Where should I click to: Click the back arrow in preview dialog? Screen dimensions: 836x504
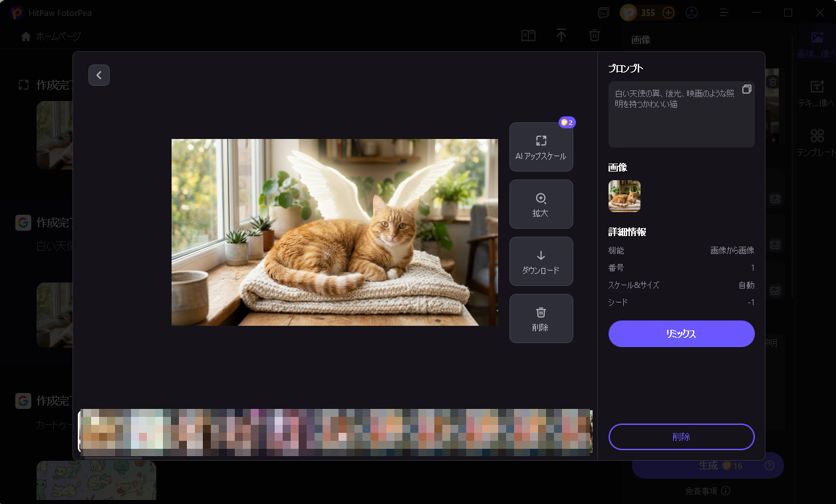click(99, 75)
